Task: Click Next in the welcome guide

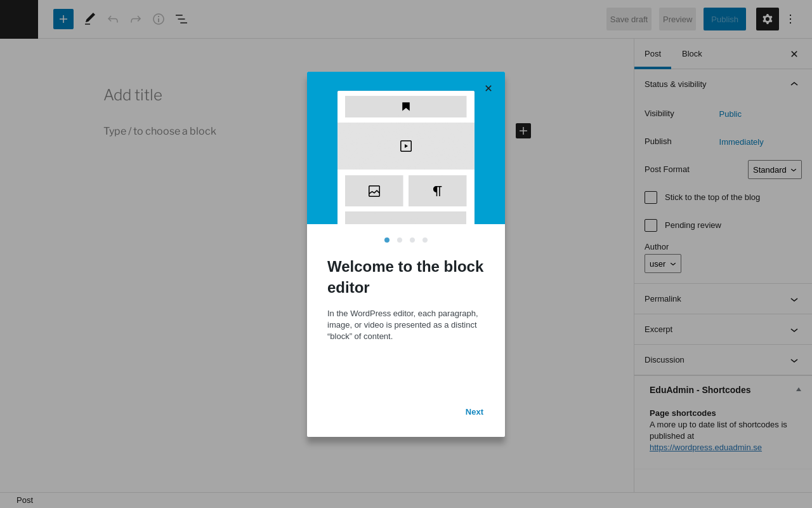Action: click(x=475, y=411)
